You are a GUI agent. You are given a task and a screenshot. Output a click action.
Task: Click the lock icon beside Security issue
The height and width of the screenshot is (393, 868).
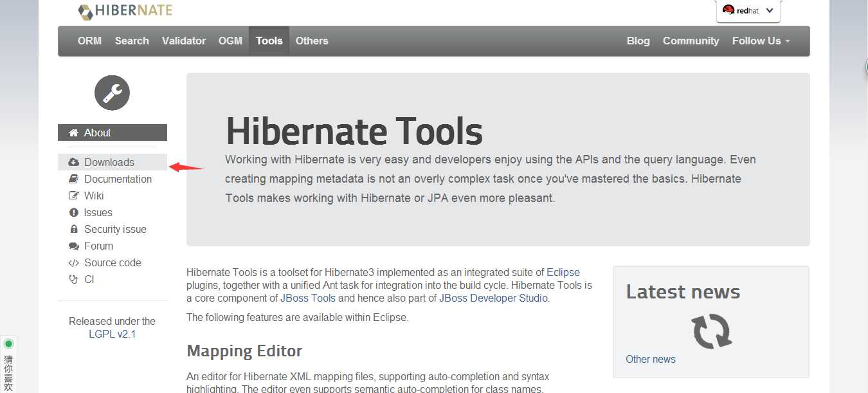pyautogui.click(x=73, y=229)
